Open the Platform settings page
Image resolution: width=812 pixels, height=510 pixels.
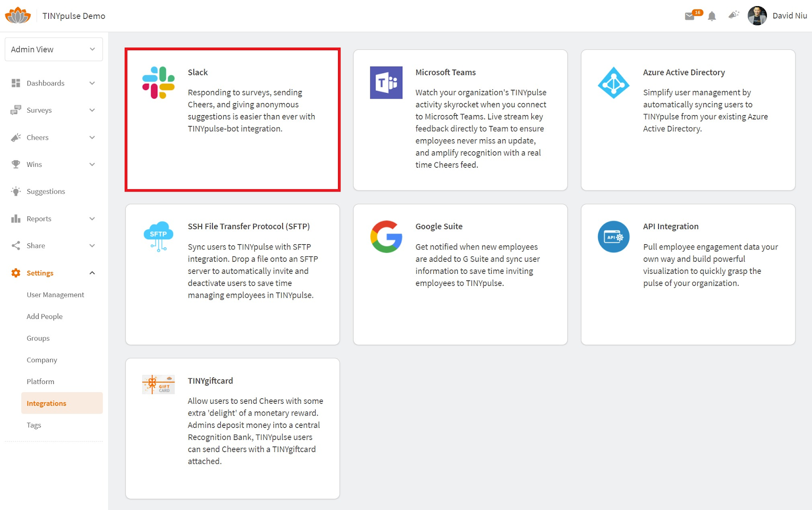click(41, 381)
